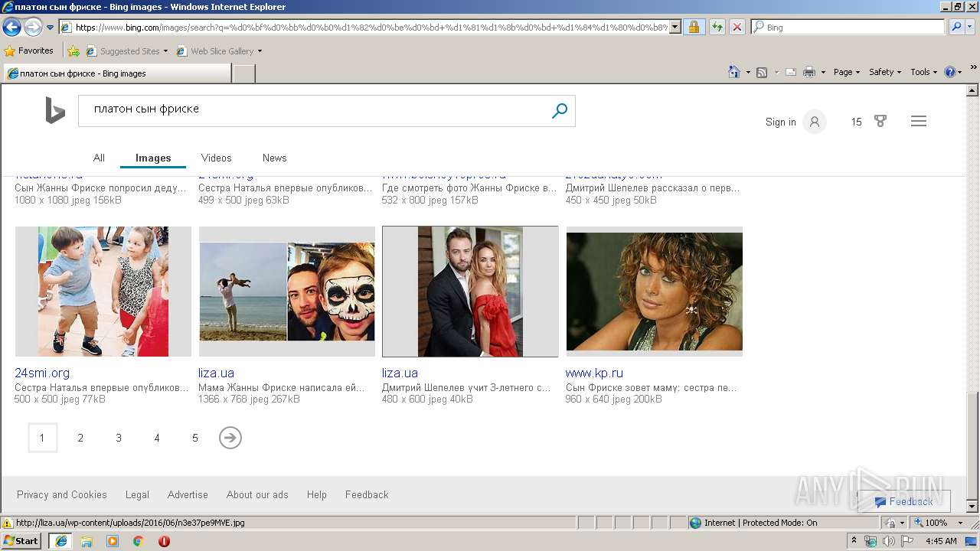This screenshot has width=980, height=551.
Task: Go to results page 5
Action: [195, 438]
